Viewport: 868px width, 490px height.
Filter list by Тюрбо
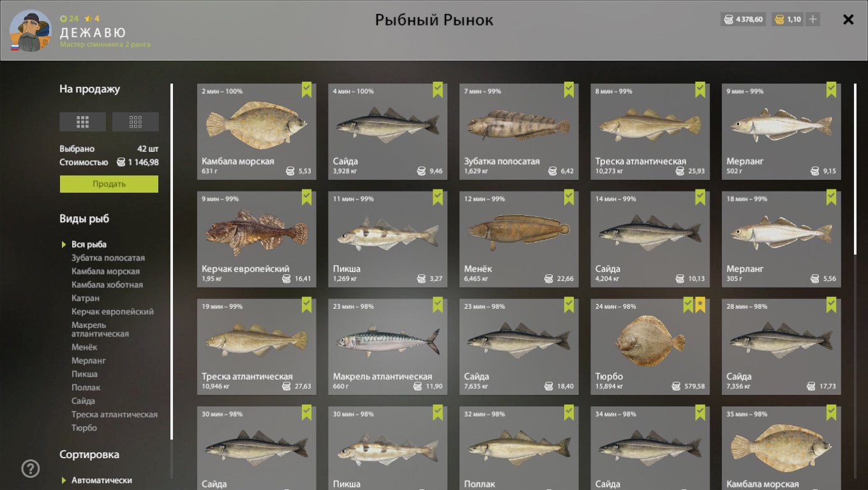tap(84, 427)
